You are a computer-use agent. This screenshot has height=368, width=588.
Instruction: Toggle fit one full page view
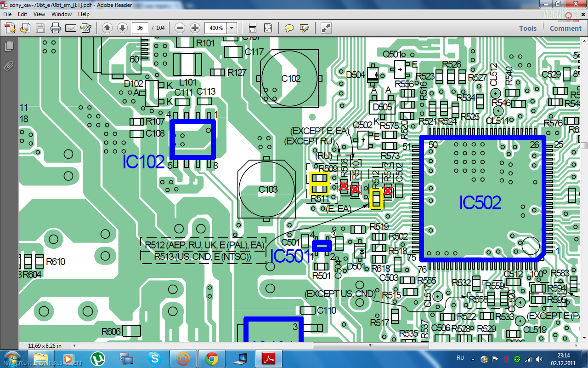(x=268, y=28)
